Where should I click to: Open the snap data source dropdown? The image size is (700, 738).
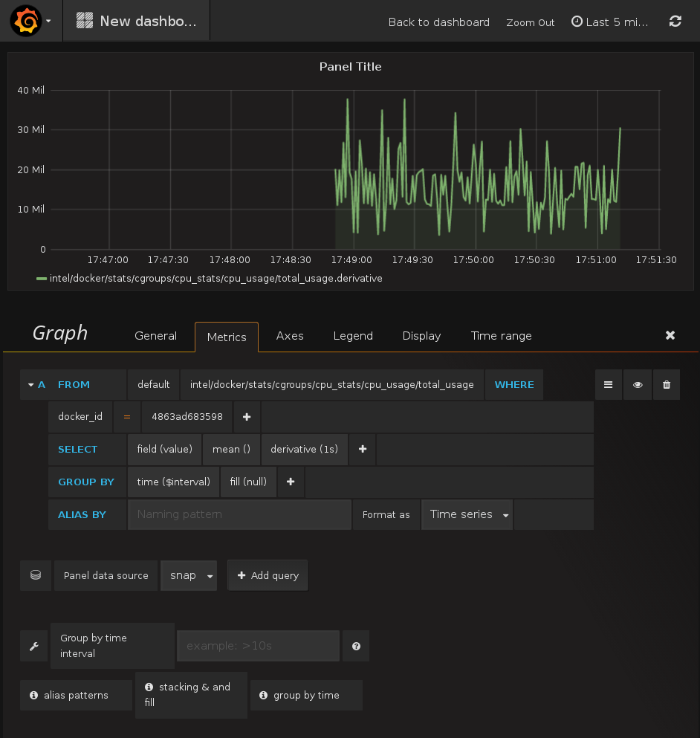[x=189, y=576]
